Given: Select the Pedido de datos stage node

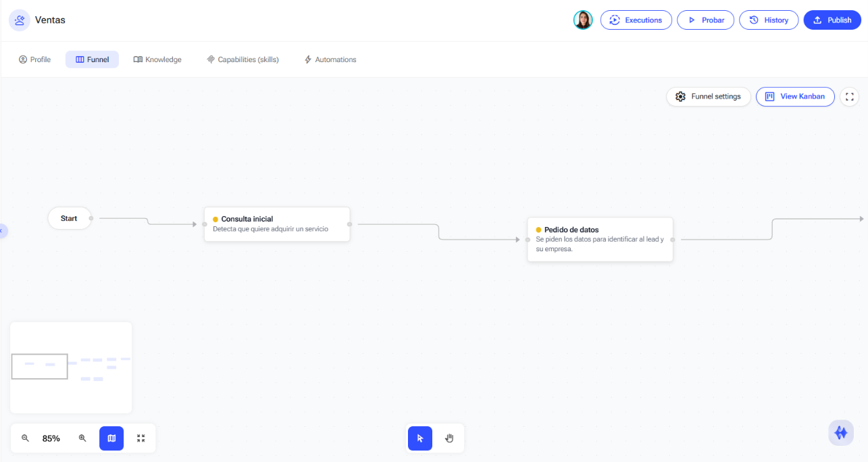Looking at the screenshot, I should (600, 239).
